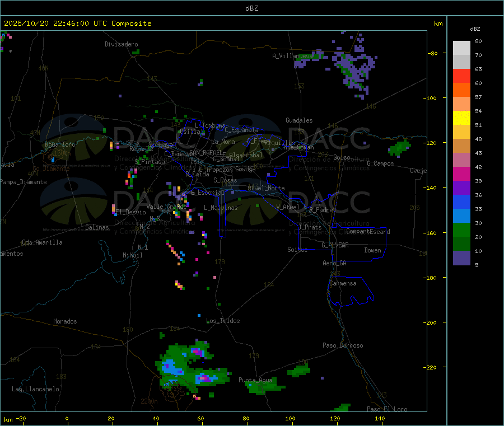The height and width of the screenshot is (426, 504).
Task: Click the red 60-65 dBZ legend swatch
Action: tap(461, 76)
